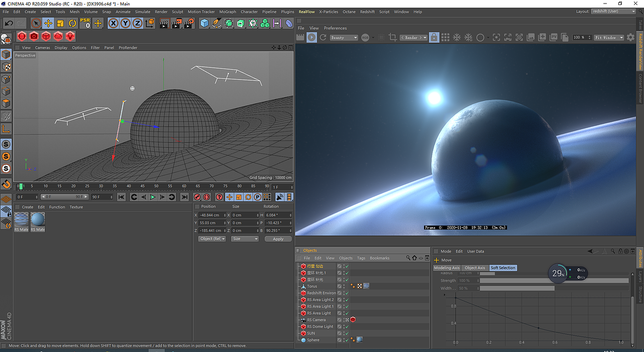Select the Soft Selection tab
The height and width of the screenshot is (352, 644).
[503, 268]
